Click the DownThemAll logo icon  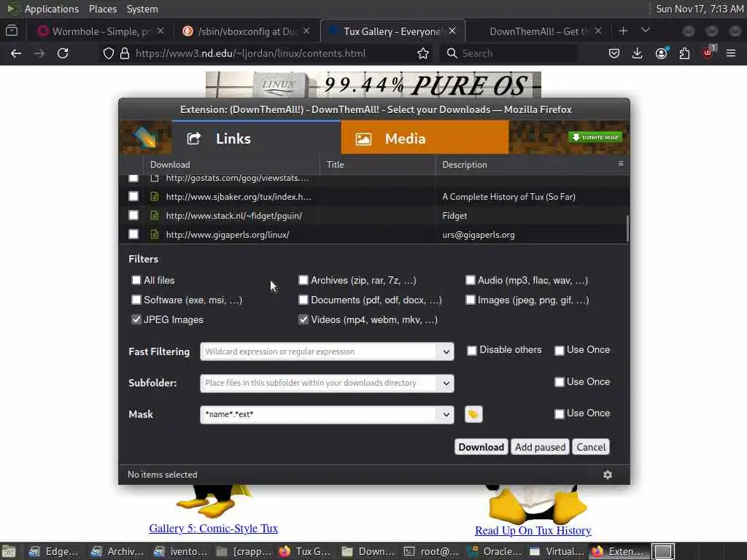[x=145, y=138]
